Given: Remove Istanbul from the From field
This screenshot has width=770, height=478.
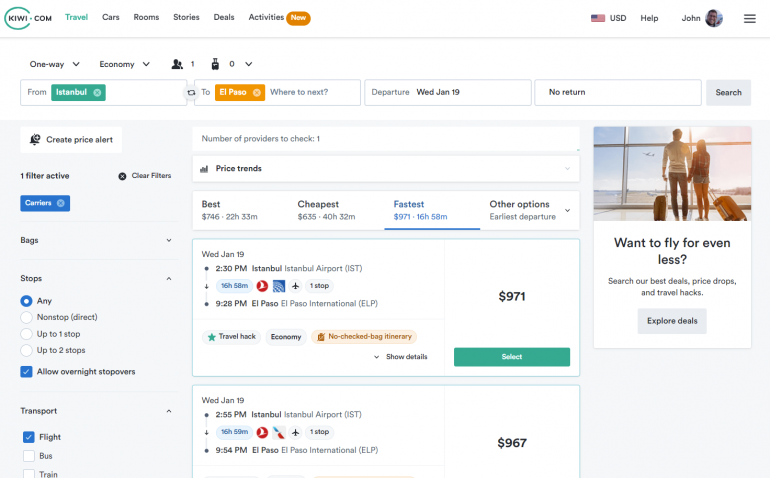Looking at the screenshot, I should (x=97, y=93).
